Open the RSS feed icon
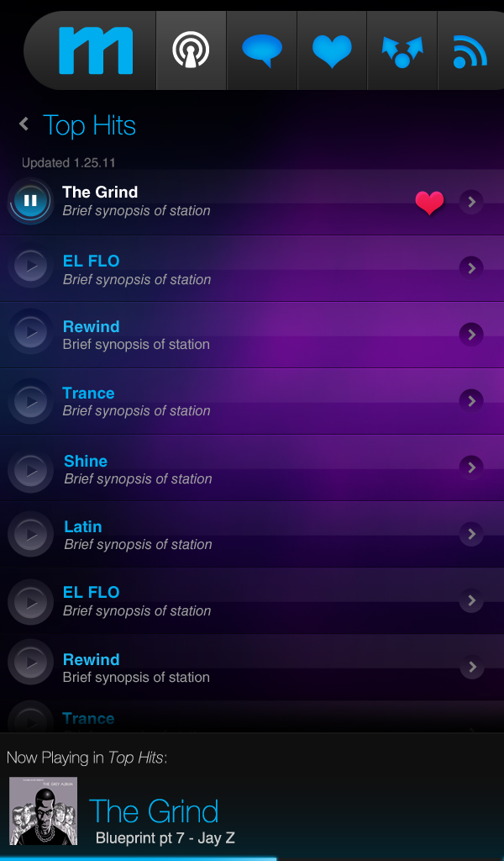504x861 pixels. click(x=470, y=50)
